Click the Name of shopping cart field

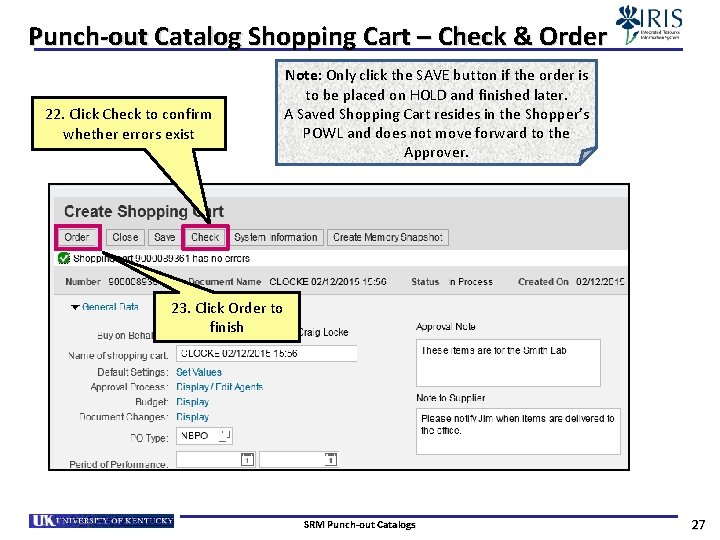tap(266, 354)
